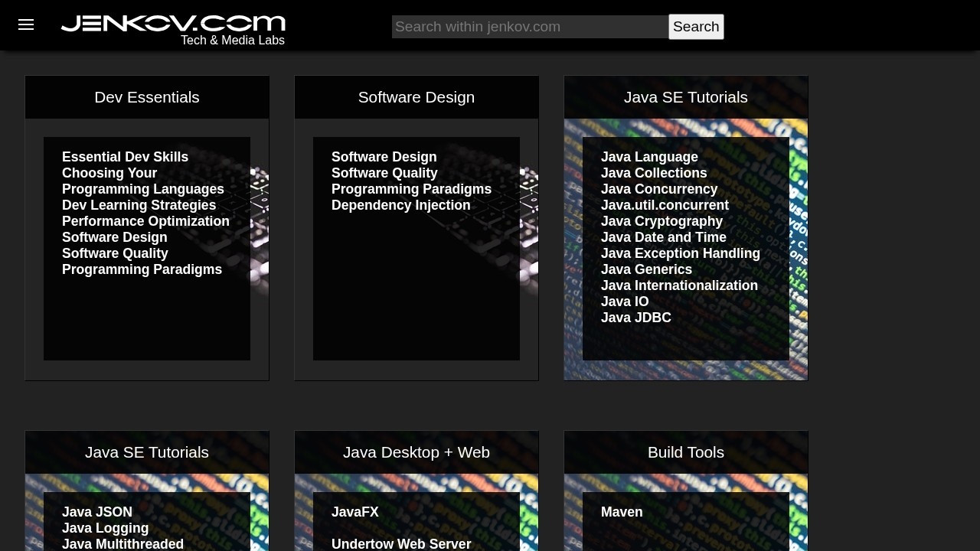Open the Java JSON tutorial
Viewport: 980px width, 551px height.
[97, 512]
